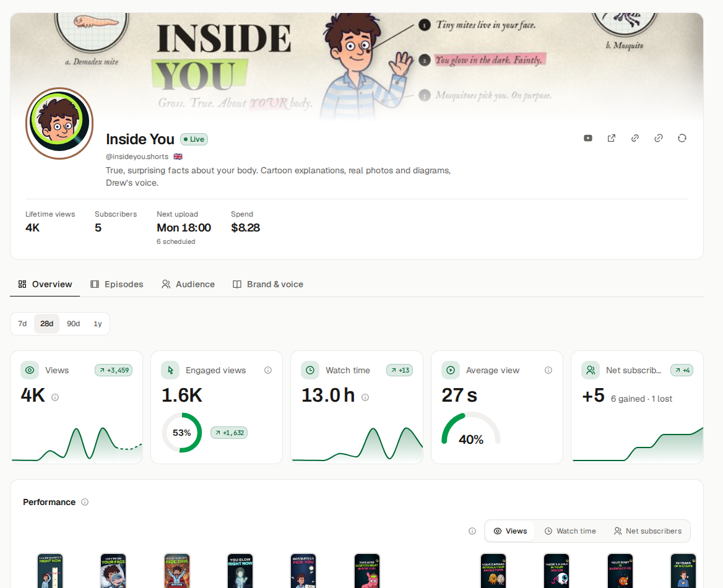
Task: Click the clock icon on the Watch time card
Action: (x=310, y=370)
